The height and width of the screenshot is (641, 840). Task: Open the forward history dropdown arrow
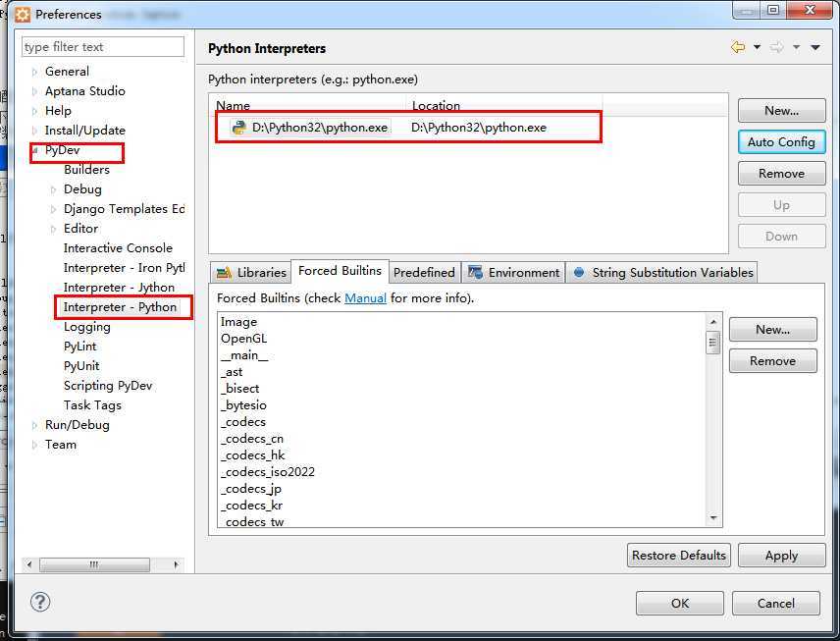pyautogui.click(x=797, y=47)
